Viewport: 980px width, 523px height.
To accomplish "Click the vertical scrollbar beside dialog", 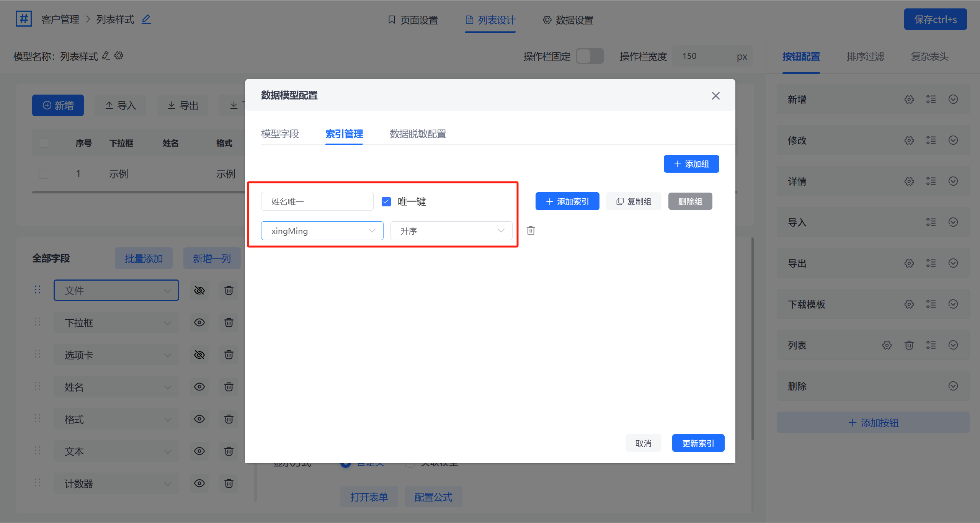I will 752,337.
